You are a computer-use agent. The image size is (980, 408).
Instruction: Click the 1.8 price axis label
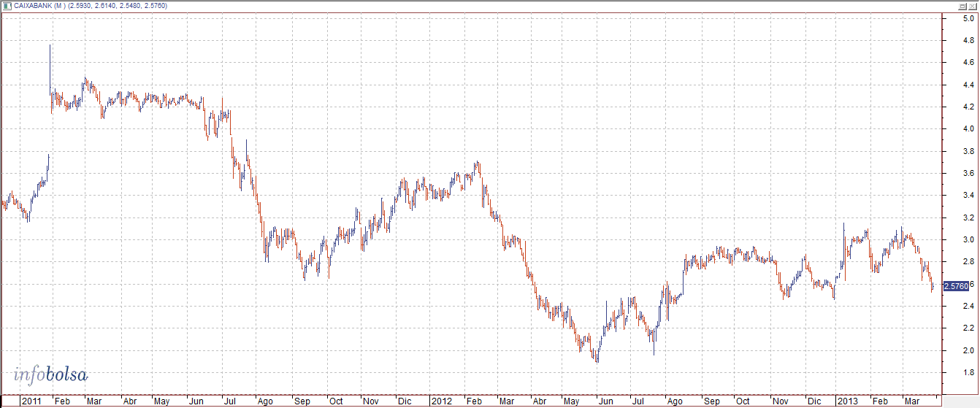968,373
